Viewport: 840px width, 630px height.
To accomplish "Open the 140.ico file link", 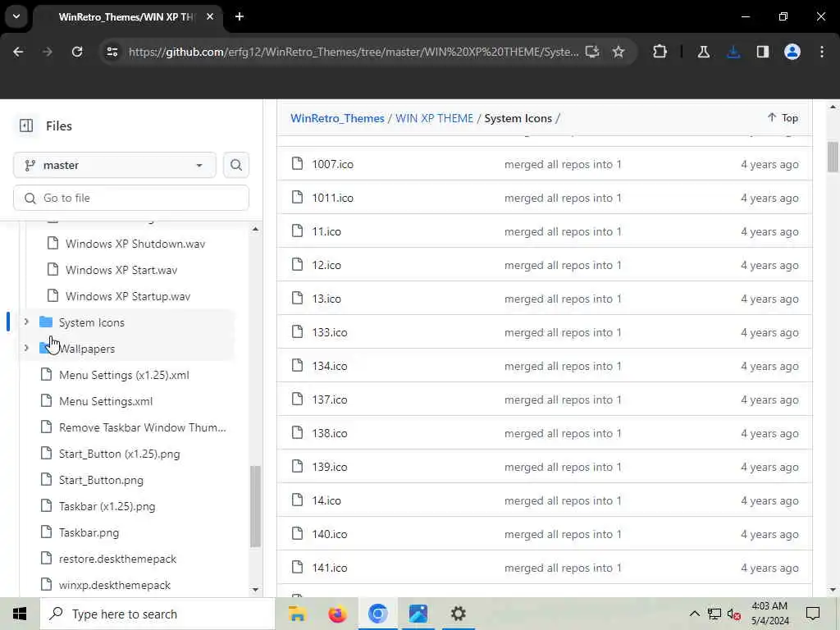I will [330, 535].
